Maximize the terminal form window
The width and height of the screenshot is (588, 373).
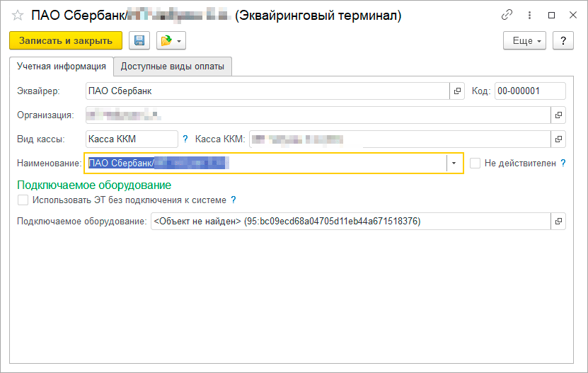click(x=551, y=15)
